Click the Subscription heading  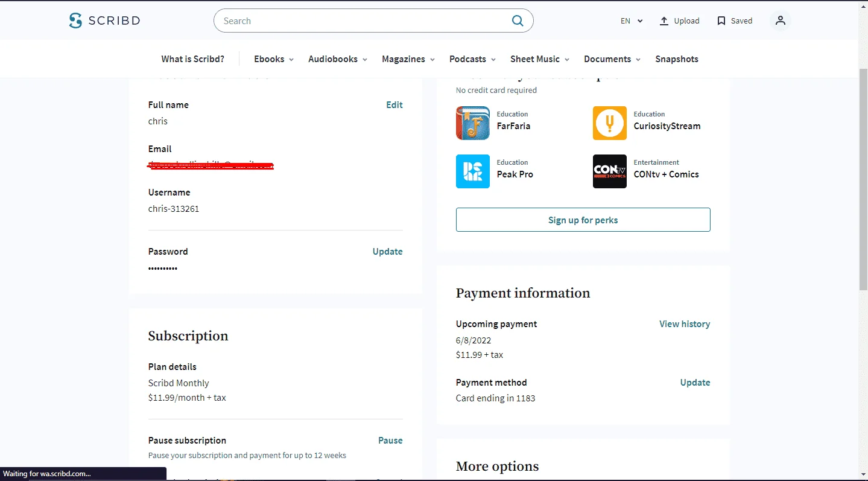[188, 336]
